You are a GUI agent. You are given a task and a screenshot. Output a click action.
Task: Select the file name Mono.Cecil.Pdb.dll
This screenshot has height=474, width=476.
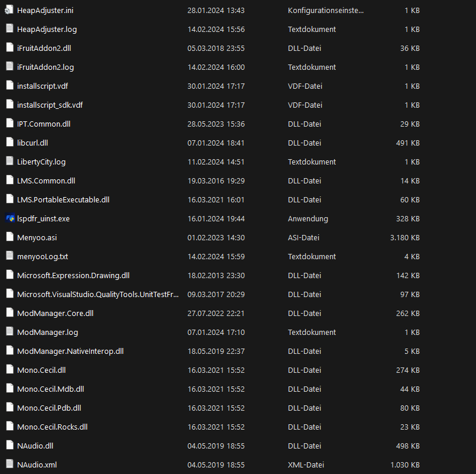[49, 408]
